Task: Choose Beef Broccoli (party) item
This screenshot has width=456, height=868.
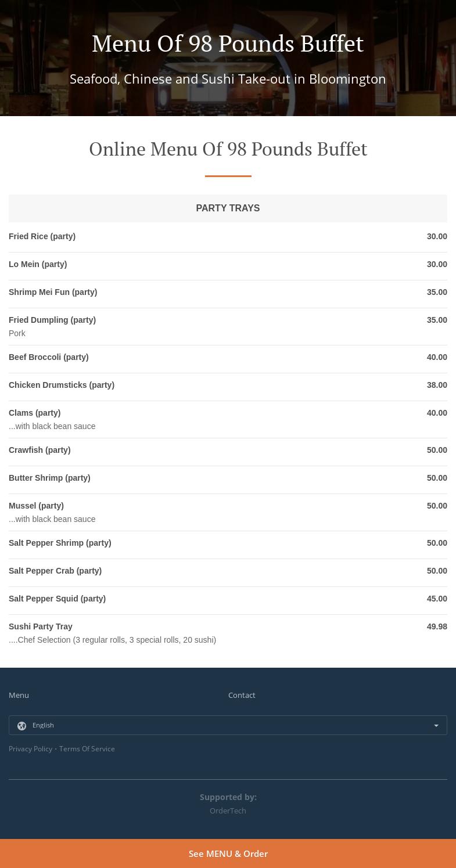Action: (x=49, y=358)
